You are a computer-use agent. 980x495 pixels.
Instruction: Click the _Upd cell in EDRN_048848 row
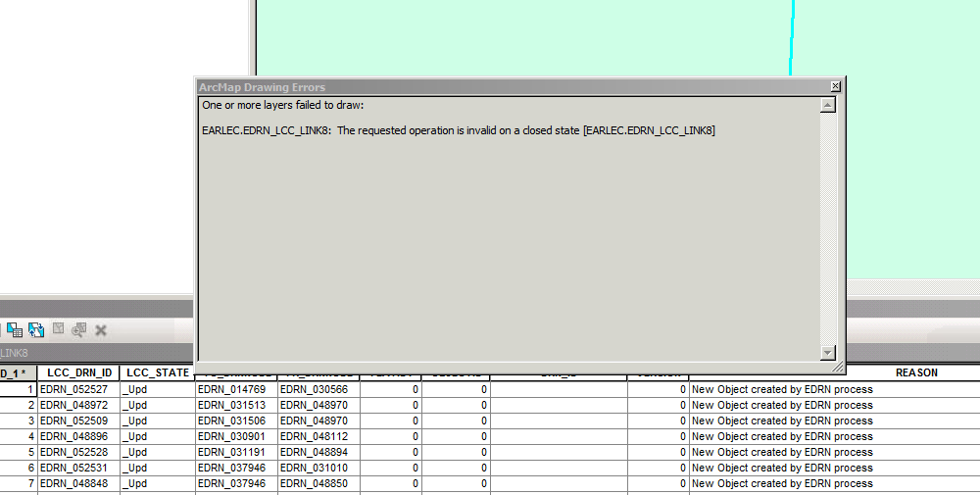[x=158, y=483]
